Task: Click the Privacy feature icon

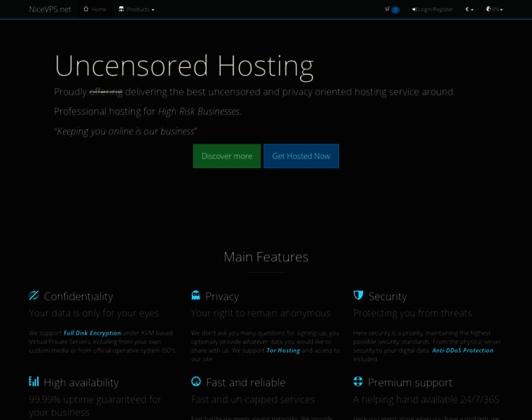Action: pos(196,295)
